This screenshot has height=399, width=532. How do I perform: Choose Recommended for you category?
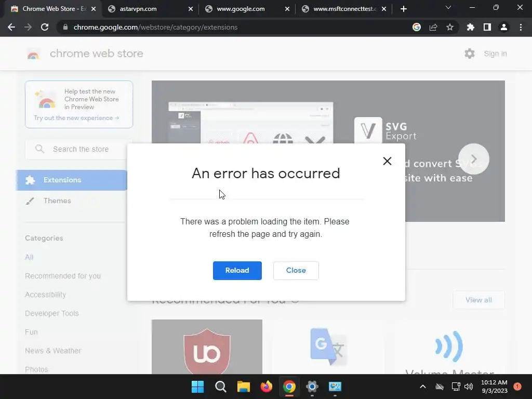click(x=63, y=276)
